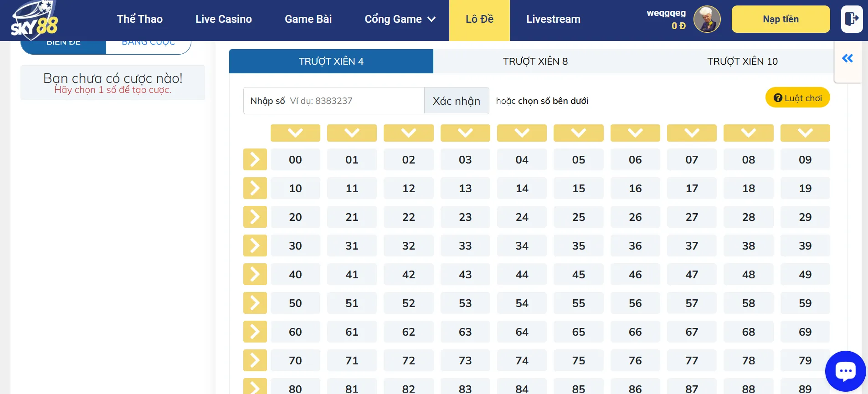Select entire row starting with 60

(x=255, y=332)
